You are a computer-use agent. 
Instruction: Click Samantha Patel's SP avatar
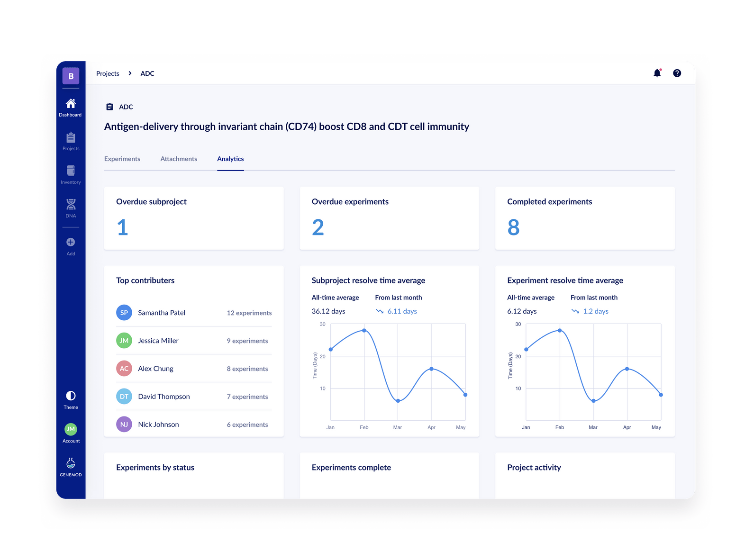[x=124, y=313]
